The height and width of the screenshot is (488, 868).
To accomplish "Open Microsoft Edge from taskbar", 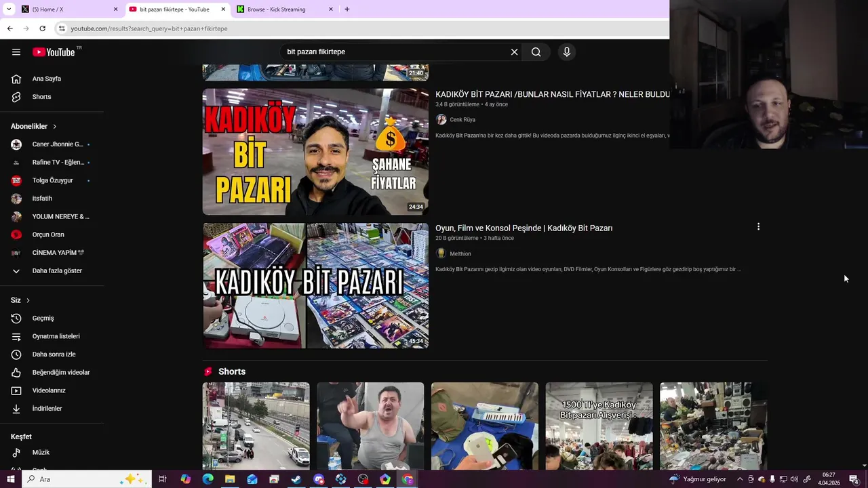I will (x=208, y=479).
